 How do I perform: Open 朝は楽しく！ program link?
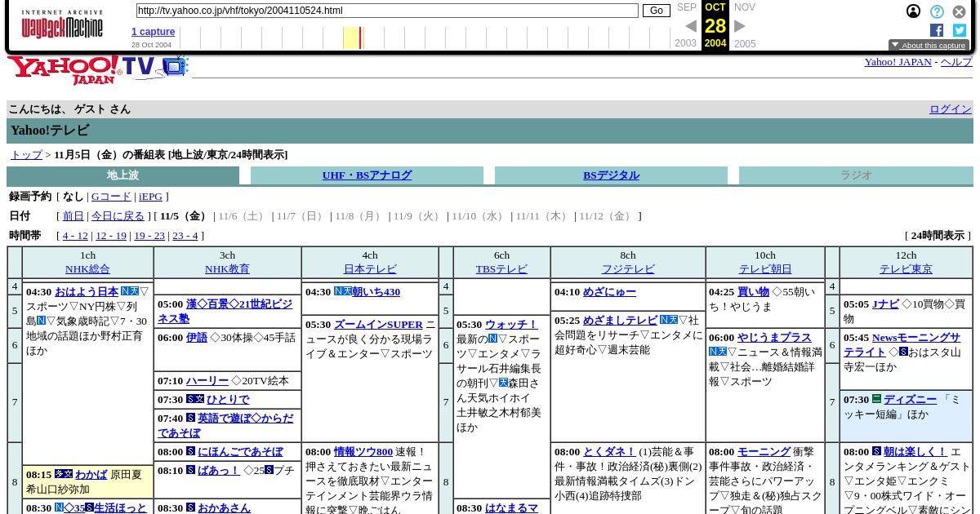(915, 452)
